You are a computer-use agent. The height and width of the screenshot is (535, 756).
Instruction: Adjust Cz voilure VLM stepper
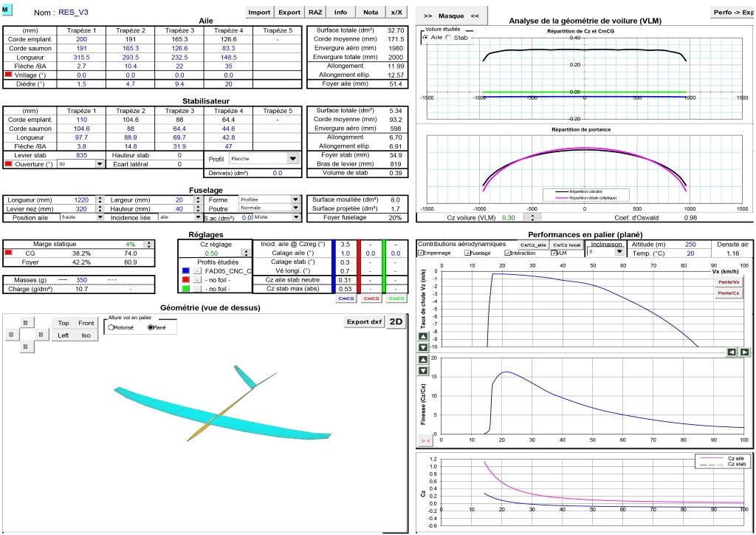(533, 217)
